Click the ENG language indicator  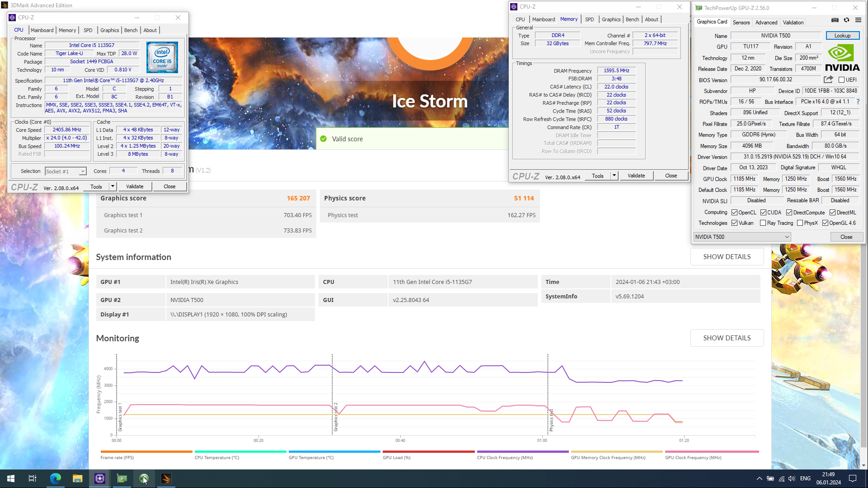click(x=805, y=479)
